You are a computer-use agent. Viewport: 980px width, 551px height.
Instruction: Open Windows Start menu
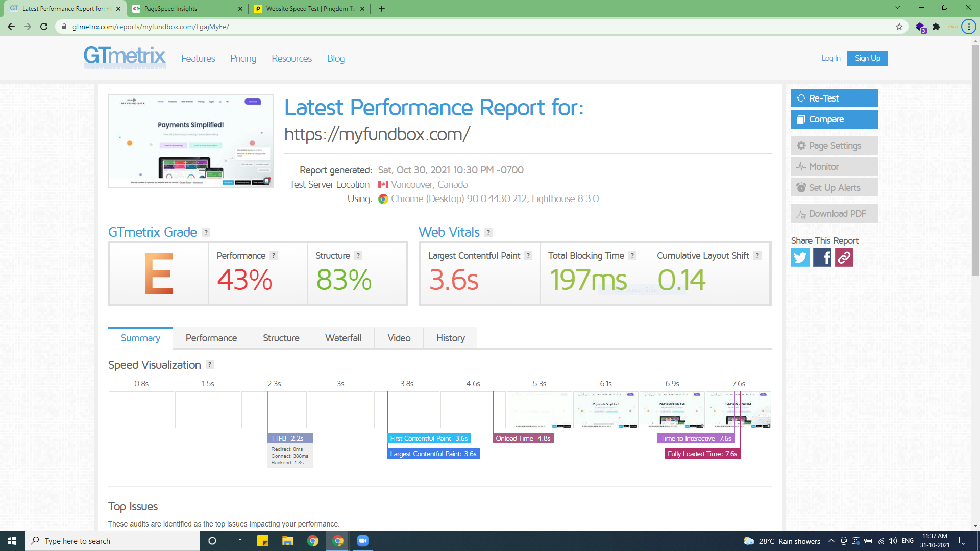coord(12,541)
